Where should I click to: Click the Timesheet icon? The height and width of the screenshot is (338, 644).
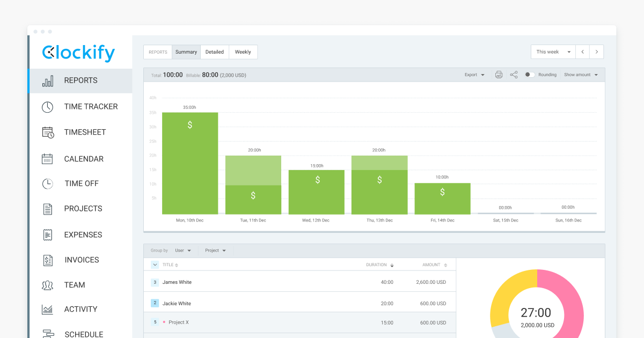point(47,132)
